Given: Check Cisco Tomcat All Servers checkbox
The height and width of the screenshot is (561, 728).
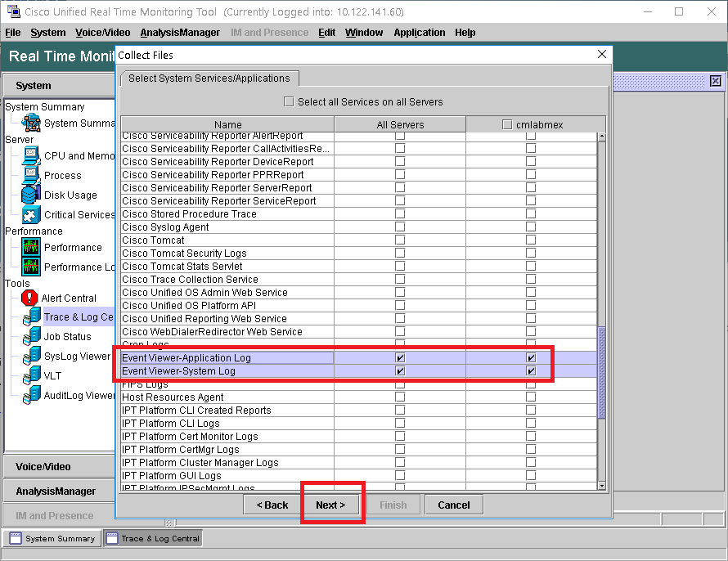Looking at the screenshot, I should click(400, 240).
